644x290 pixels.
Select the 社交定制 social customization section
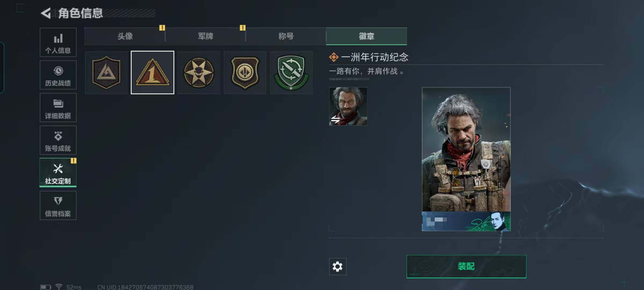click(x=58, y=173)
